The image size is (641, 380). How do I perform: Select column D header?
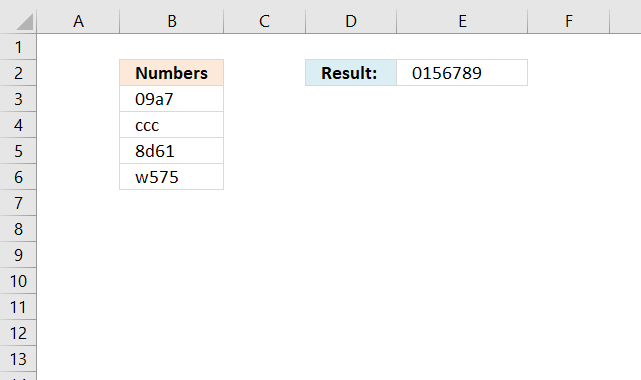pyautogui.click(x=351, y=21)
